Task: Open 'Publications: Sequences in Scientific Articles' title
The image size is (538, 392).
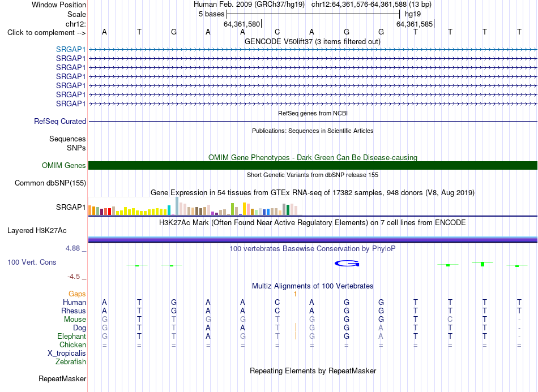Action: (x=313, y=131)
